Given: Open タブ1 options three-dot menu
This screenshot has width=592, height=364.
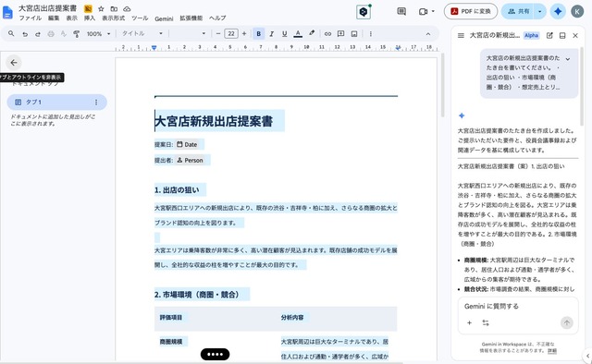Looking at the screenshot, I should point(96,103).
